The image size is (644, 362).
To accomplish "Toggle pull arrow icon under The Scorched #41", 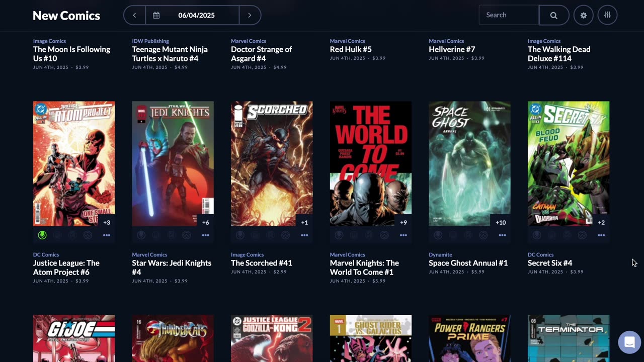I will tap(240, 235).
